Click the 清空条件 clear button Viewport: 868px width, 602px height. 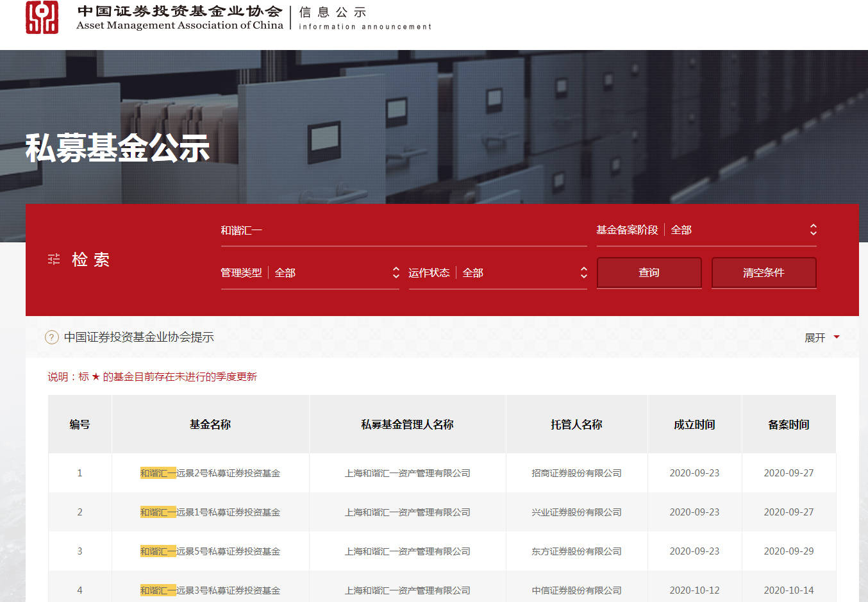(764, 273)
